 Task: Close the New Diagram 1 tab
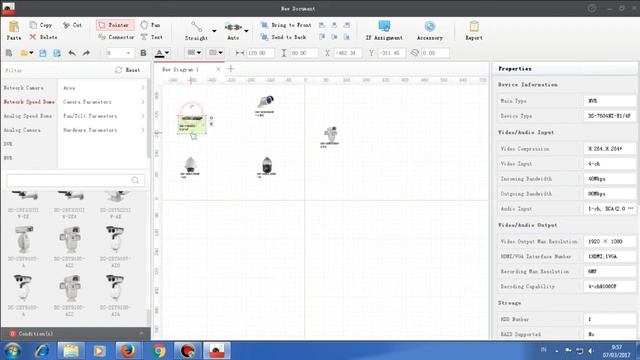[218, 69]
